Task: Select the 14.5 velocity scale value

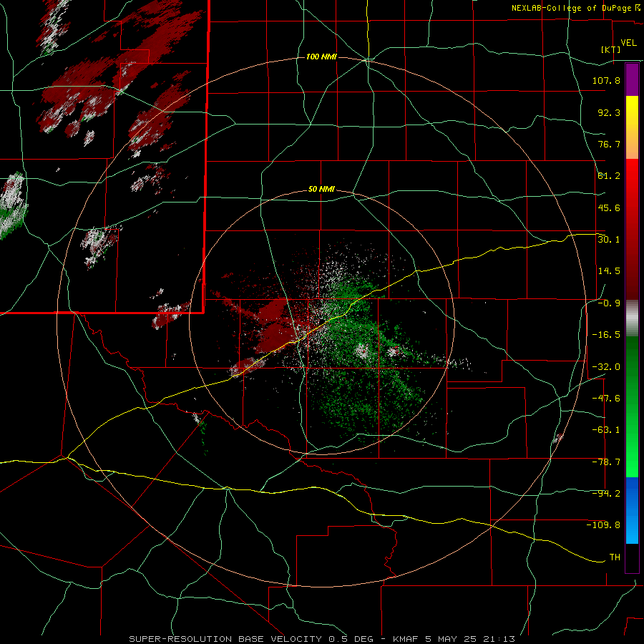Action: pyautogui.click(x=609, y=271)
